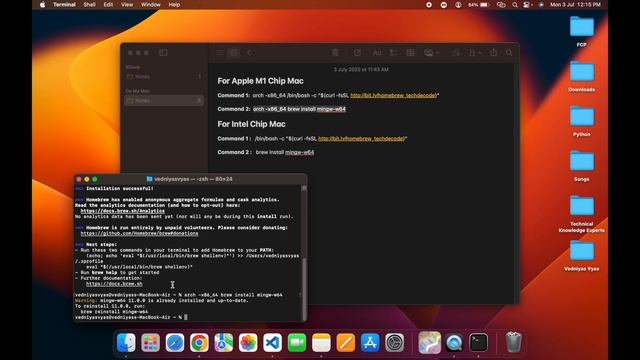Click the docs.brew.sh/Analytics link in Terminal
Viewport: 640px width, 360px height.
pos(122,211)
